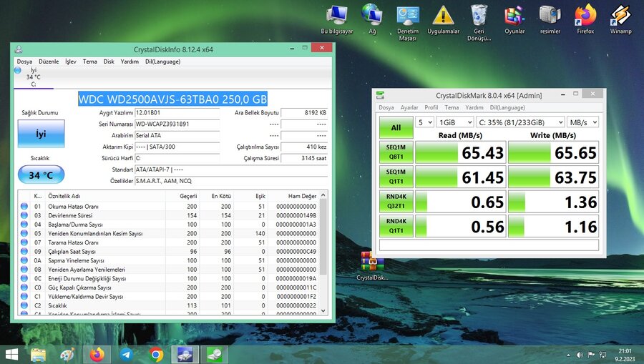Open Tema menu in CrystalDiskInfo
The image size is (644, 364).
90,62
